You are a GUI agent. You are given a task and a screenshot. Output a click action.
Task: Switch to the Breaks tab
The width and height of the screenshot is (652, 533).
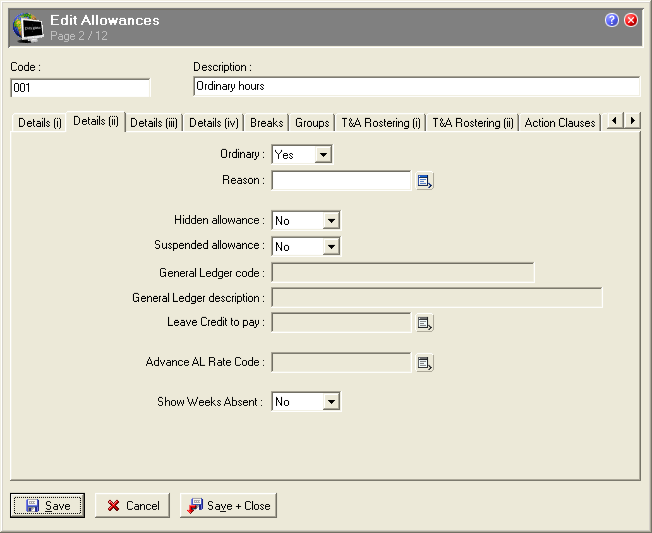[x=267, y=123]
